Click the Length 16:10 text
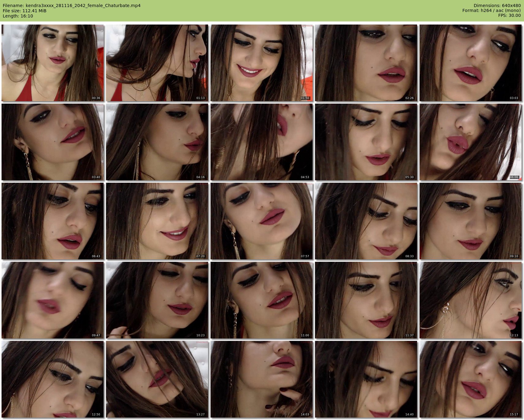 point(18,16)
